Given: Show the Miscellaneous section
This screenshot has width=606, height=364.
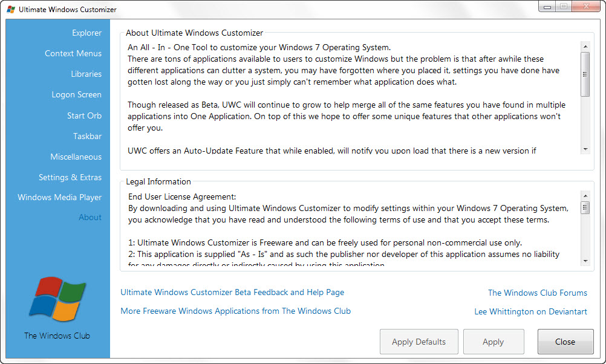Looking at the screenshot, I should [76, 157].
